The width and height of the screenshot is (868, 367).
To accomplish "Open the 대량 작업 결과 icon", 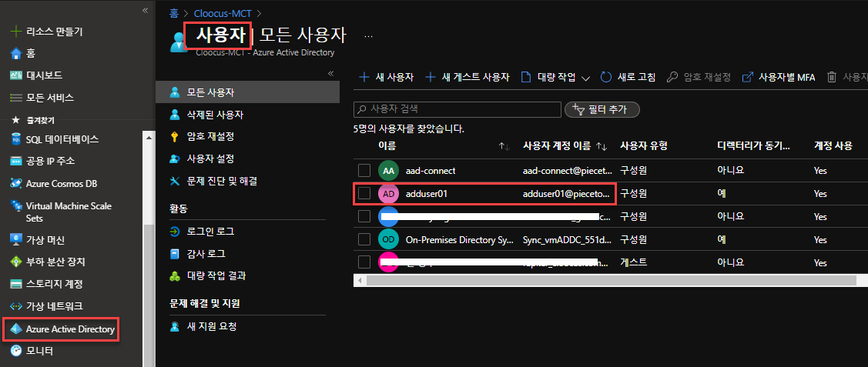I will pyautogui.click(x=176, y=275).
